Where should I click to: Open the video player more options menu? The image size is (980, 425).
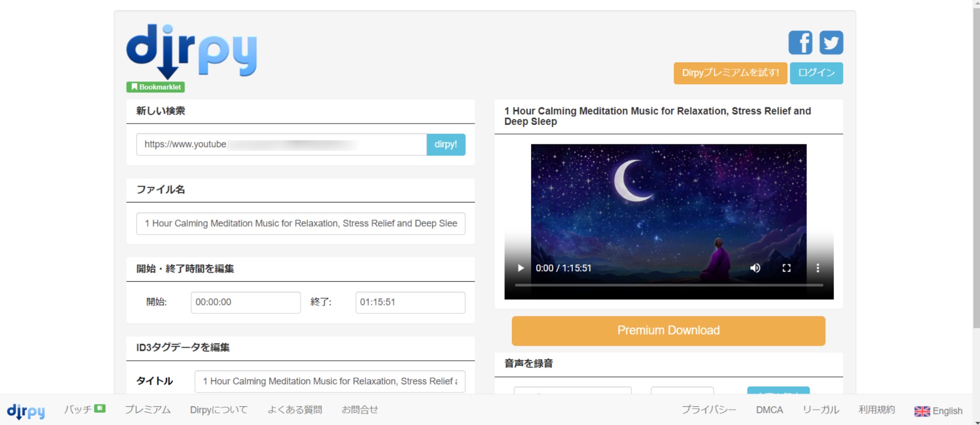(817, 268)
